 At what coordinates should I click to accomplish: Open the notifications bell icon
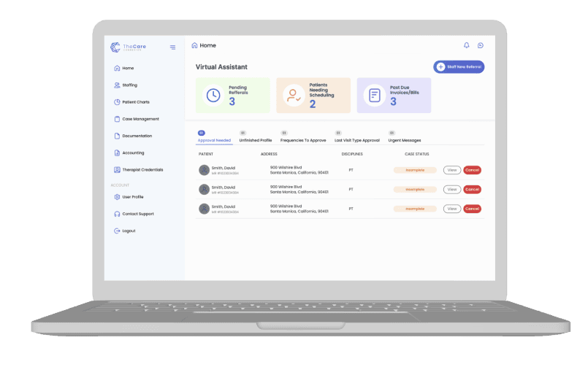(467, 45)
